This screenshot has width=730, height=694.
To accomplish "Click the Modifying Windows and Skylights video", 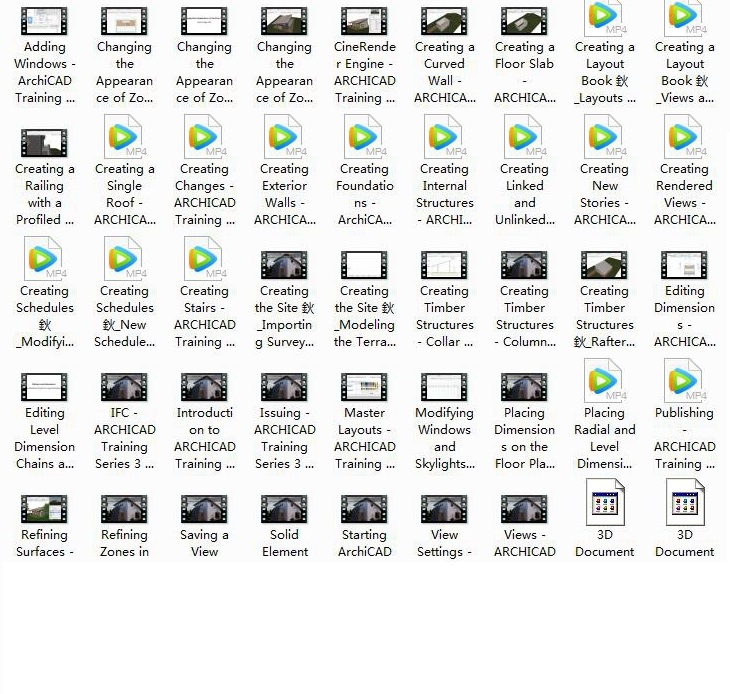I will coord(444,387).
